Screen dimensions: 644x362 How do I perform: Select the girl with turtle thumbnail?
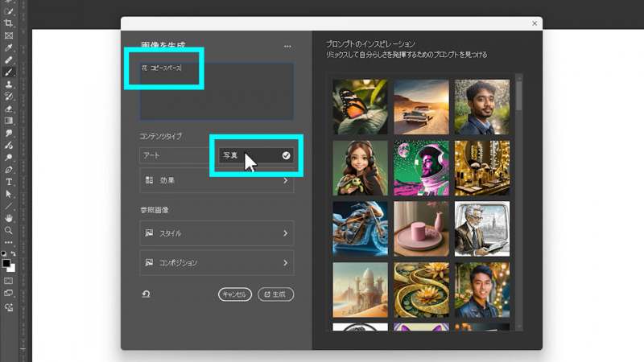(x=360, y=168)
